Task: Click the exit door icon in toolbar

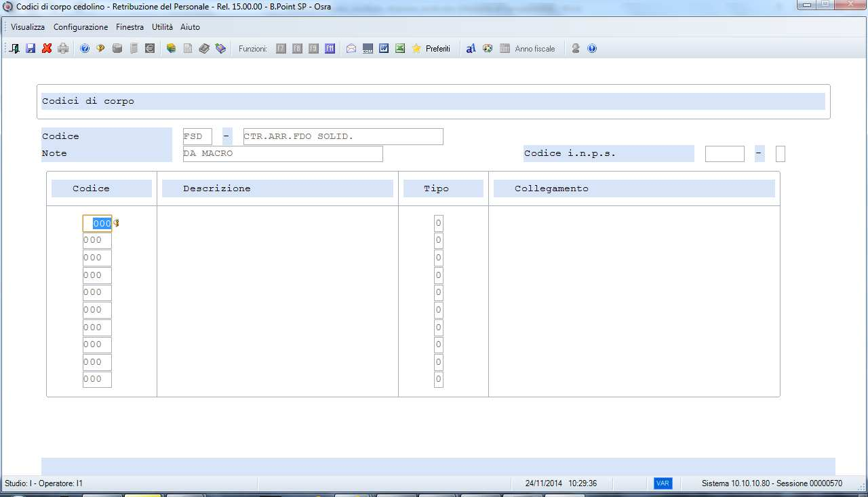Action: pos(15,49)
